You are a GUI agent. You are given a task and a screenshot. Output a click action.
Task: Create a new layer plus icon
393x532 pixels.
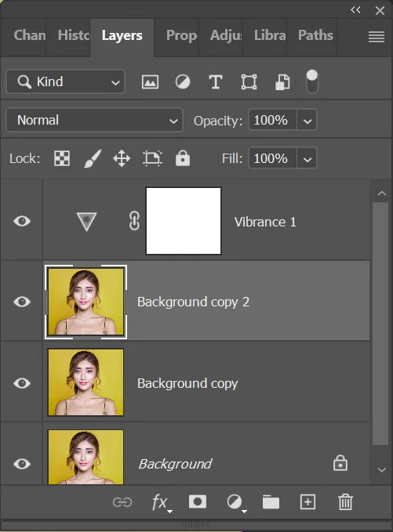click(x=307, y=501)
